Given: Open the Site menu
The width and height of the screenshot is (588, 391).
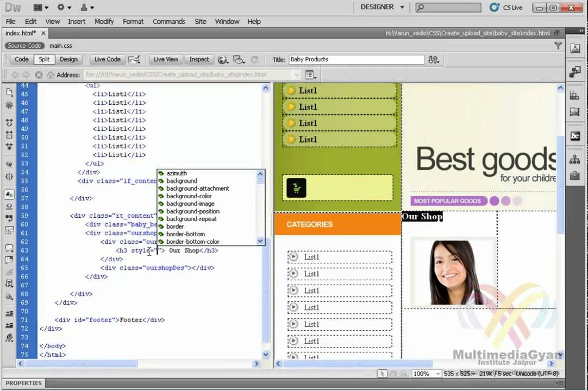Looking at the screenshot, I should [x=200, y=21].
